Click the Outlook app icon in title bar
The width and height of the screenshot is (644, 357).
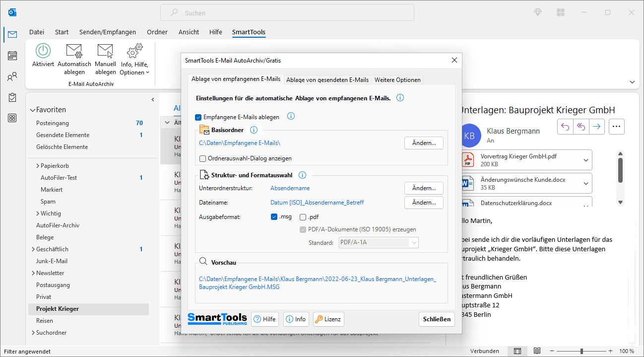(x=12, y=12)
